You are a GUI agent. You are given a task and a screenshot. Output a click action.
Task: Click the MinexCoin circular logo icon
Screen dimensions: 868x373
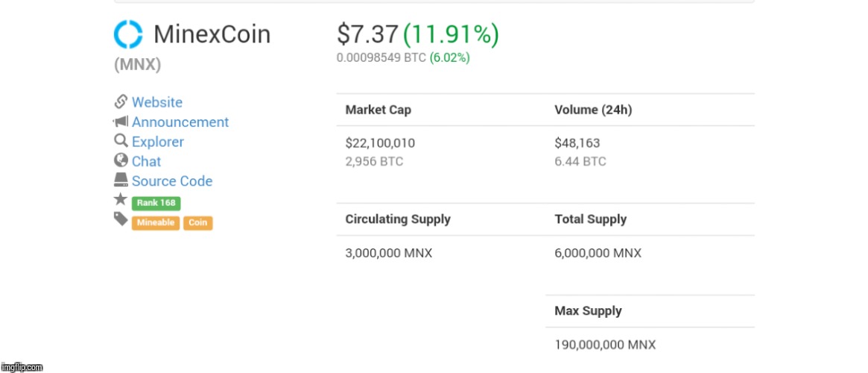pos(128,34)
